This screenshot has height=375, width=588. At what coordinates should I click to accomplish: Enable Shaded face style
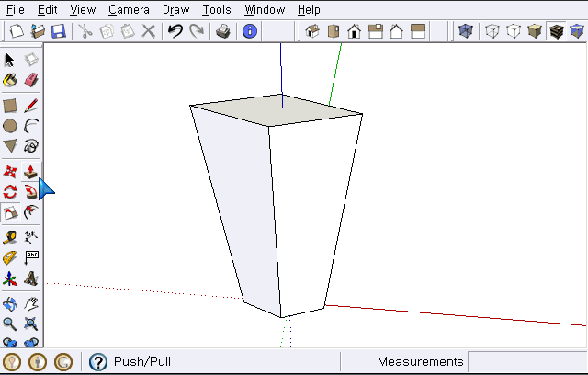(x=535, y=31)
